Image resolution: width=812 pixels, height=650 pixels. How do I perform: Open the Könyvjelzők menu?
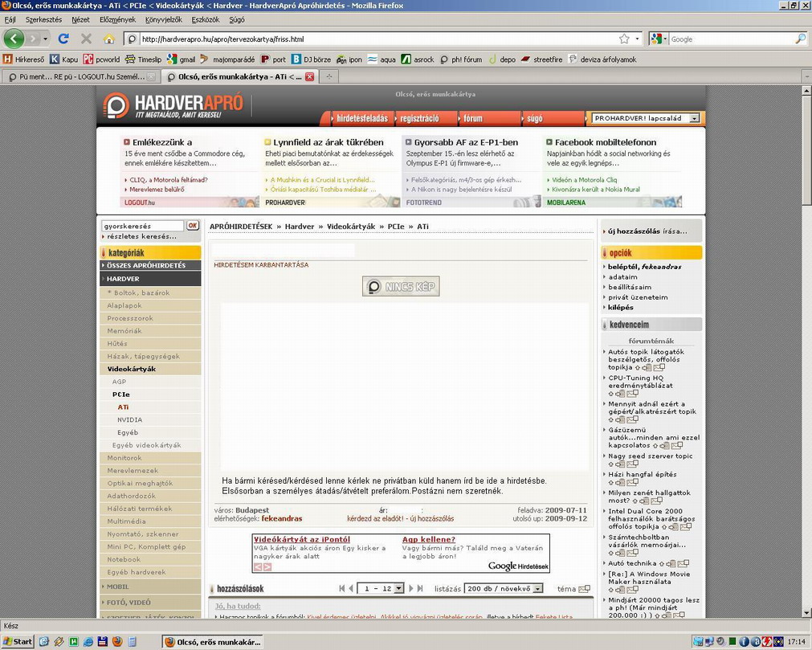tap(164, 19)
